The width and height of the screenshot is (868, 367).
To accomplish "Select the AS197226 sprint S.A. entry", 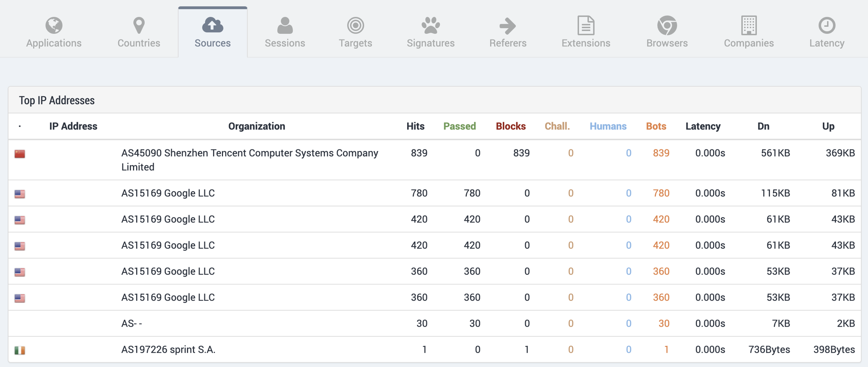I will 168,350.
